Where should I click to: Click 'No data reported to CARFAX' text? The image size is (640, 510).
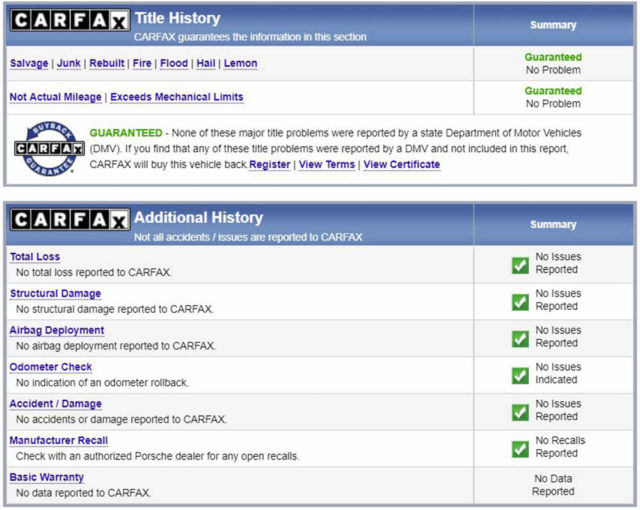83,492
